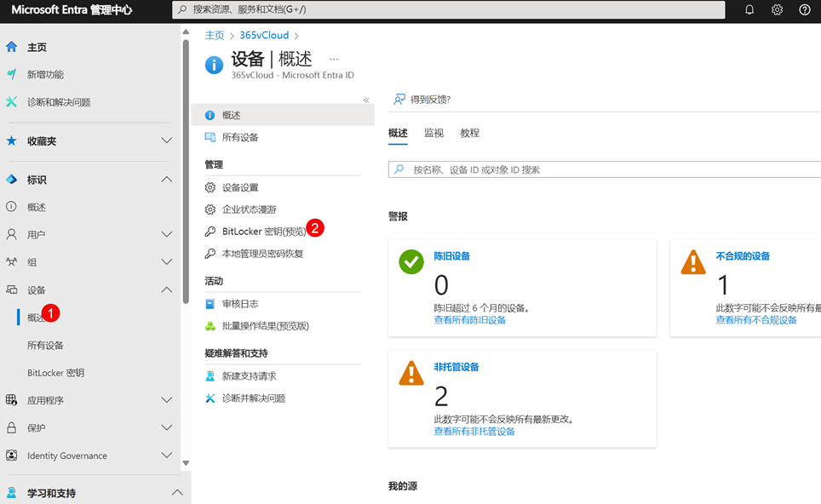821x504 pixels.
Task: Click the home icon beside 主页
Action: pyautogui.click(x=12, y=47)
